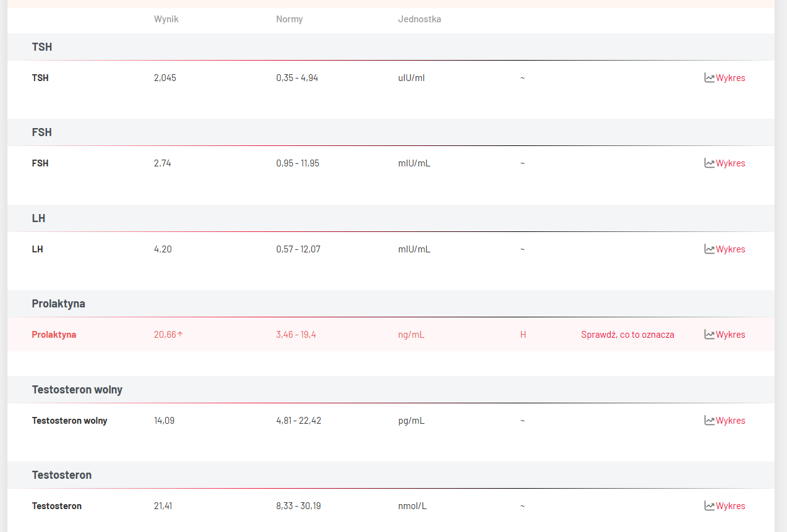Show the Prolaktyna trend via the chart icon
This screenshot has height=532, width=787.
(x=709, y=335)
